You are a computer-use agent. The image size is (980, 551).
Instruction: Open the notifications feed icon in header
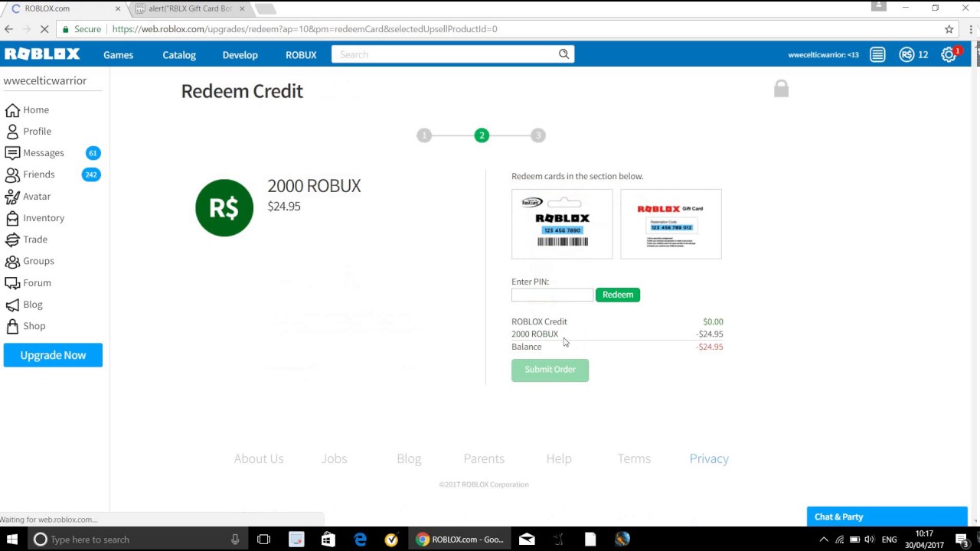pyautogui.click(x=877, y=54)
